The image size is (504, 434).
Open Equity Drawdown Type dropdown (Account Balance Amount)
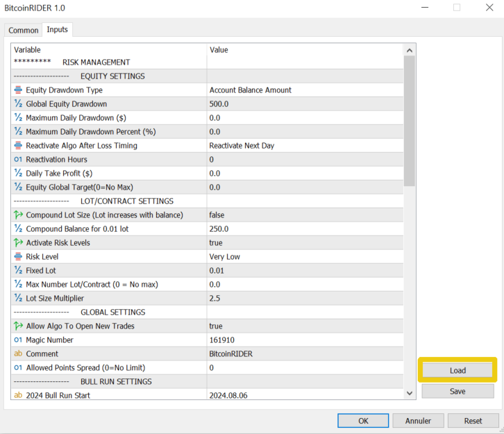(x=305, y=90)
